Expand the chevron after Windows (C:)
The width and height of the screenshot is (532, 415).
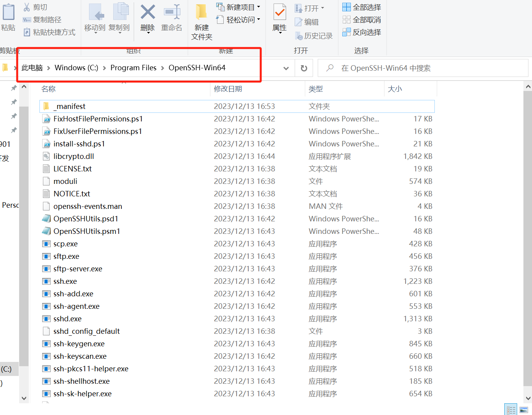[104, 68]
